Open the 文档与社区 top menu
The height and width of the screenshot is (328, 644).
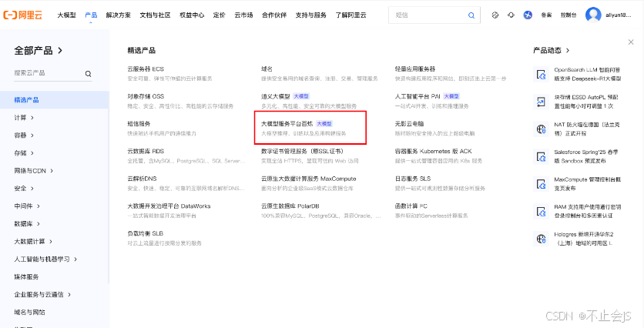click(156, 15)
